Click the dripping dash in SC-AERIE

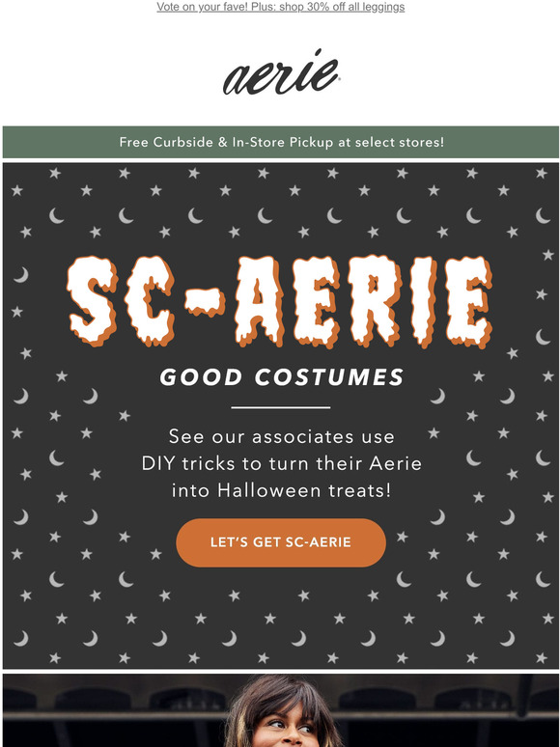pos(205,302)
